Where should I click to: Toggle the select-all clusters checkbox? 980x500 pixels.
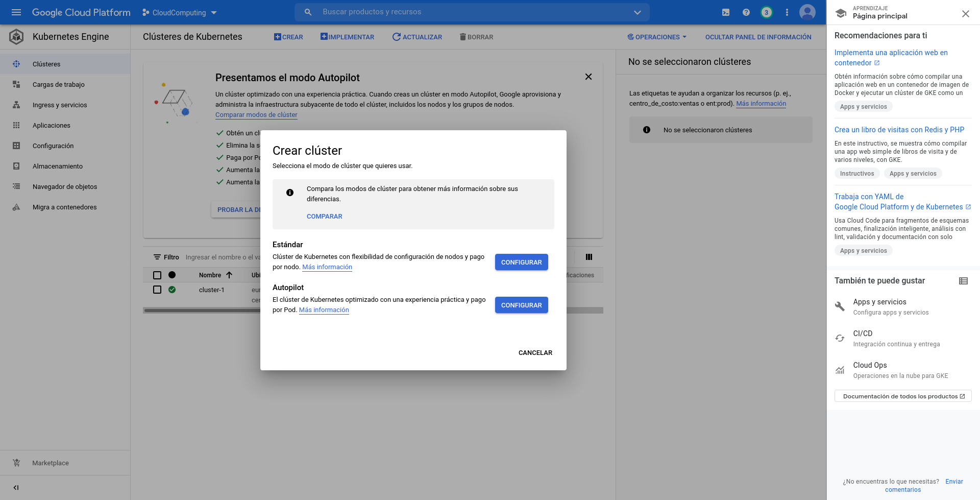click(x=157, y=275)
